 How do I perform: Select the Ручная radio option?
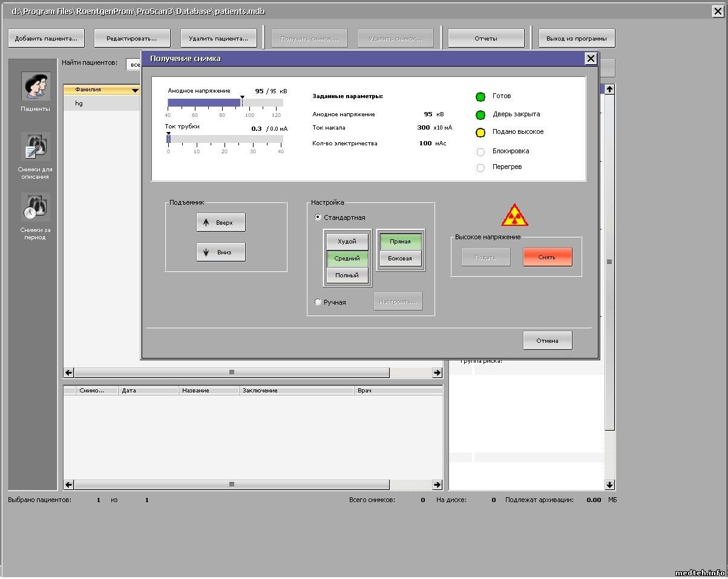click(318, 302)
